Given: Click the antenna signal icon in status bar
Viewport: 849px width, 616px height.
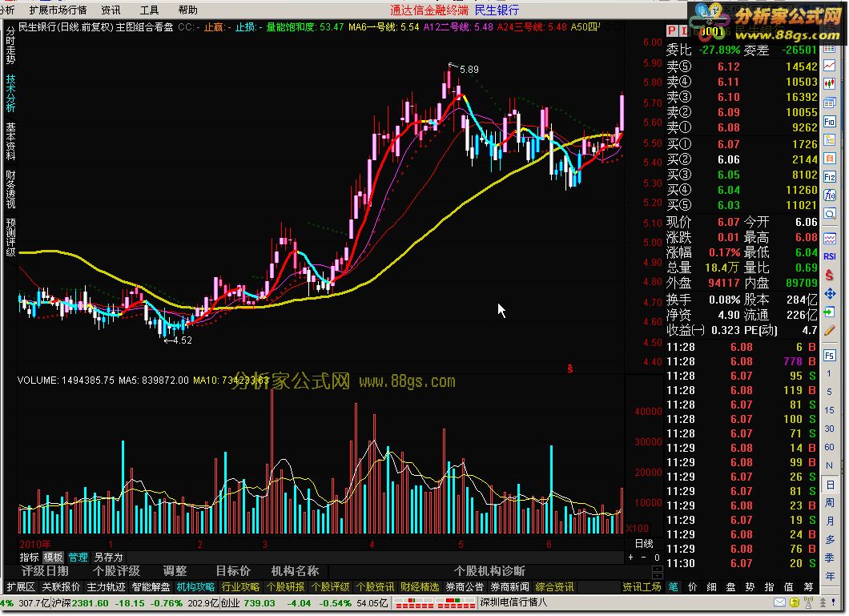Looking at the screenshot, I should pos(808,602).
